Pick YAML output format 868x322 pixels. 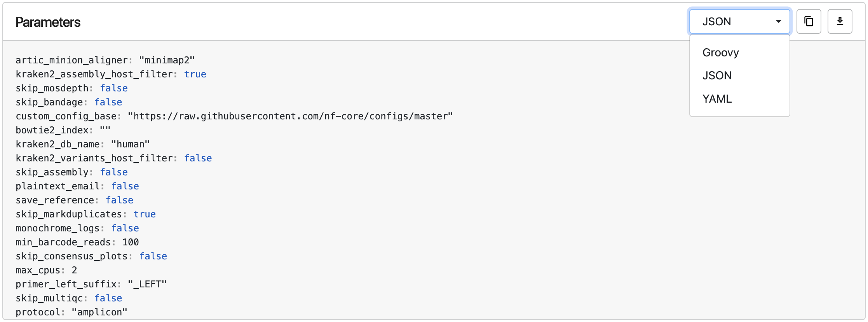(717, 99)
